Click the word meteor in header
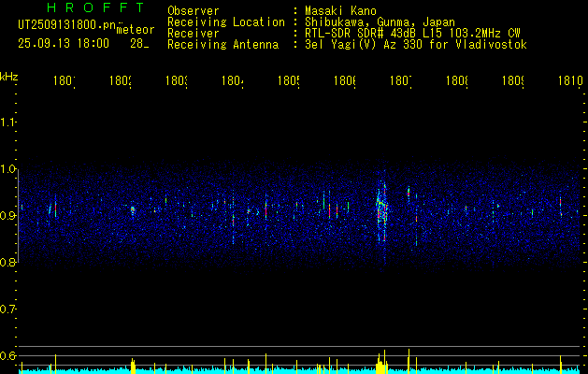 (136, 30)
